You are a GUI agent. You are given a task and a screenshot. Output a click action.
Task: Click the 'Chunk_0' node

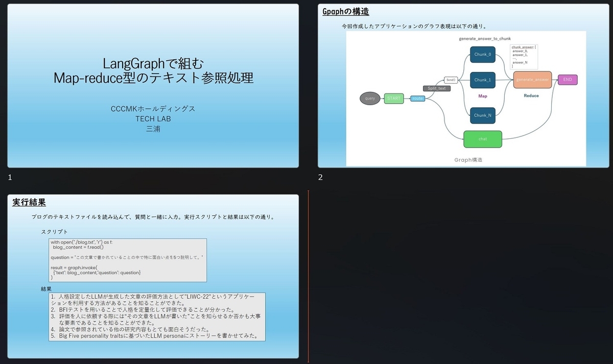[x=483, y=55]
